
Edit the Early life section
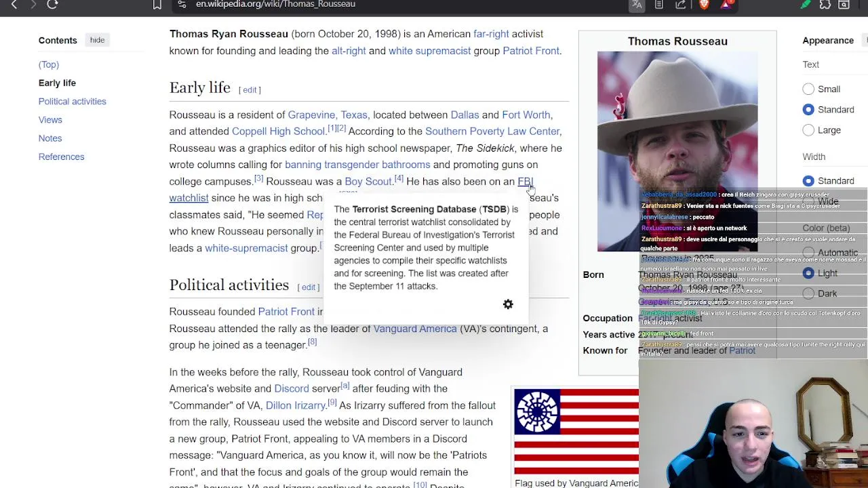(x=250, y=90)
